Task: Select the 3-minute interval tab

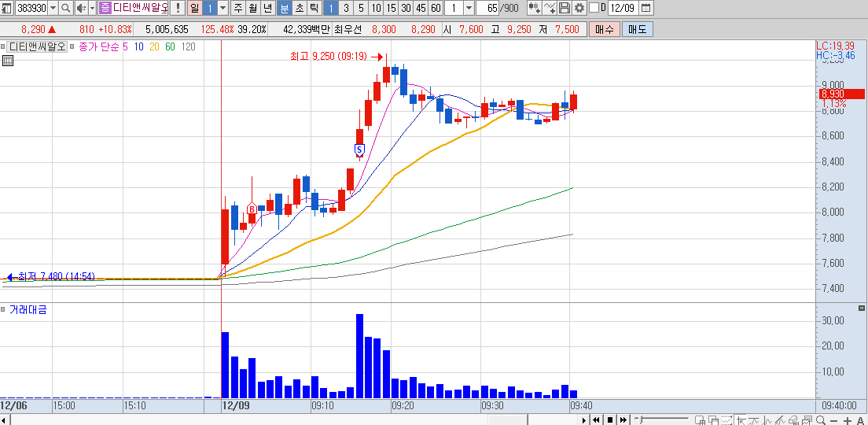Action: coord(346,8)
